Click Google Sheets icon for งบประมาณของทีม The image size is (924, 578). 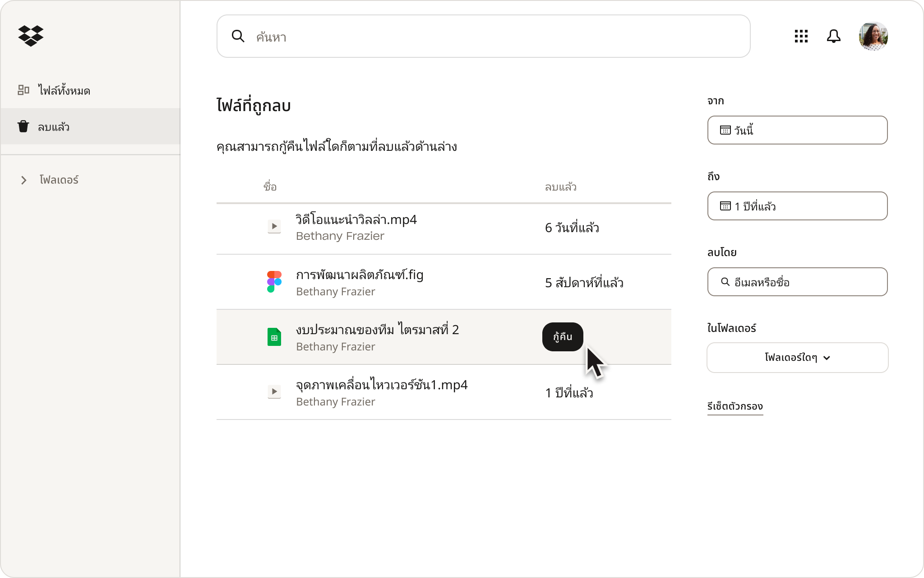pos(274,337)
